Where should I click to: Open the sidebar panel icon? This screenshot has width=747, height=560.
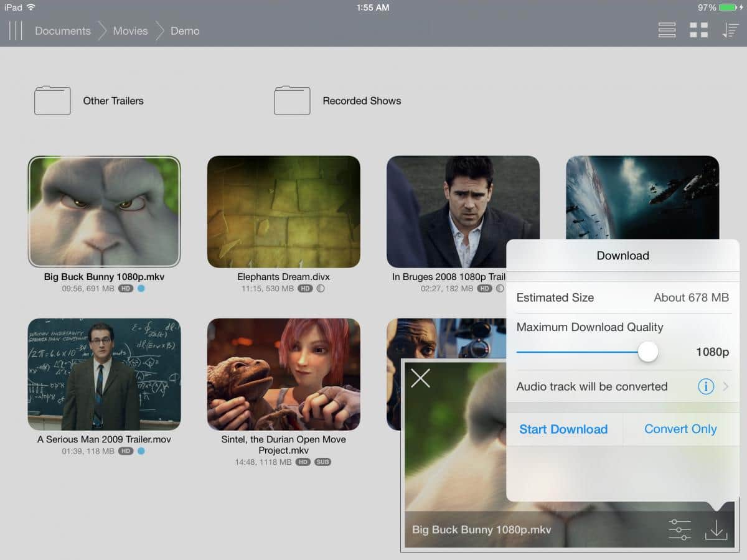click(16, 30)
